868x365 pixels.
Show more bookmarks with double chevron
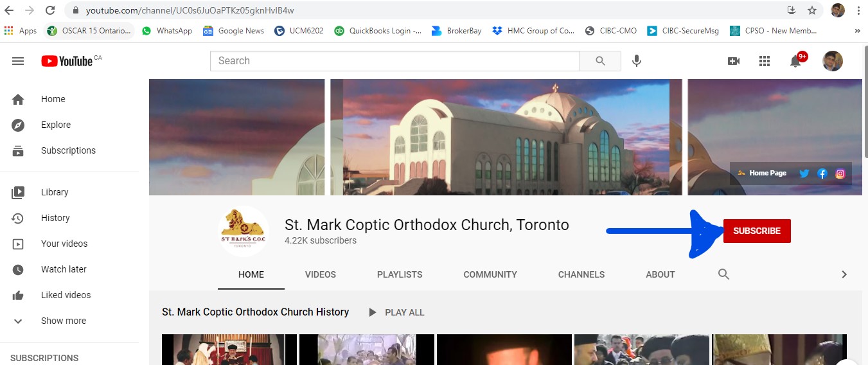857,30
